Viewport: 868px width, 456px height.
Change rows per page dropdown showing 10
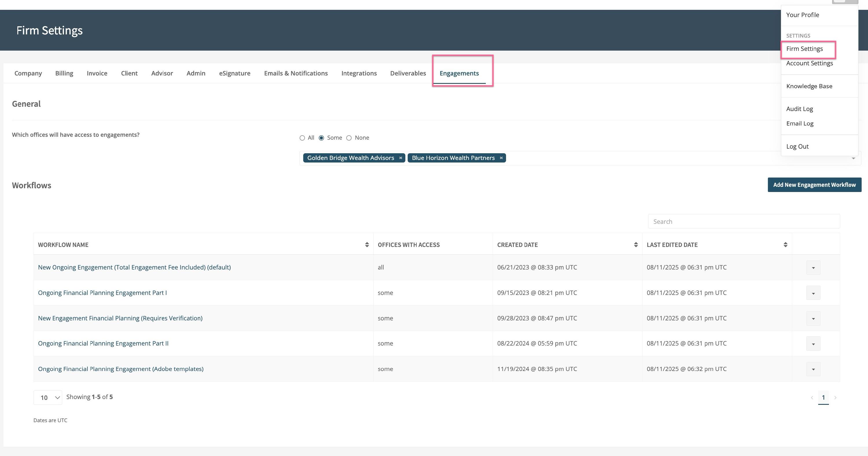(48, 398)
